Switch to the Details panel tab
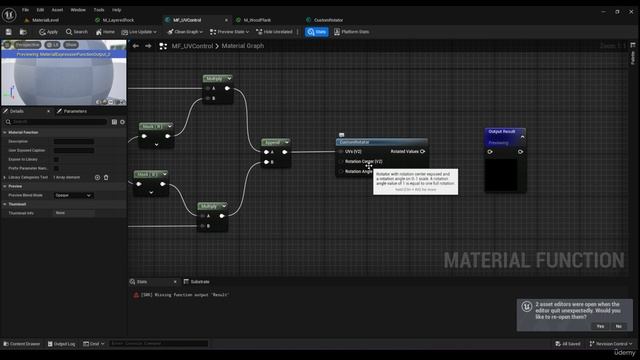The width and height of the screenshot is (640, 360). (x=16, y=111)
